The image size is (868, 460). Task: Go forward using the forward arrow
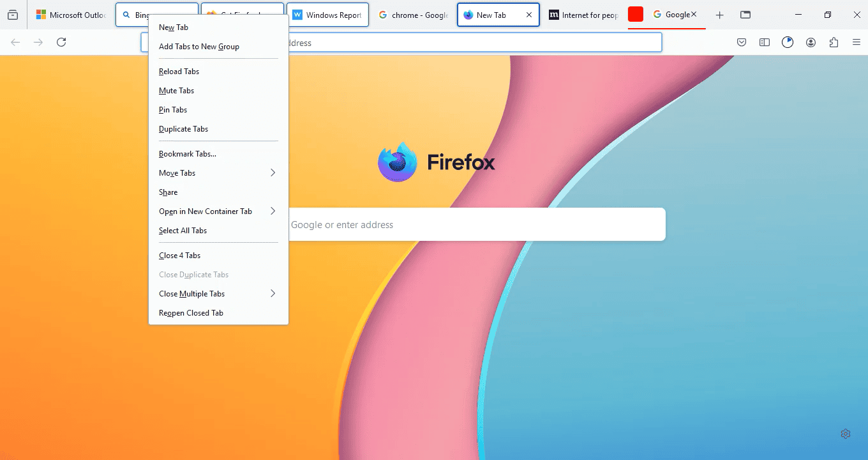[38, 42]
